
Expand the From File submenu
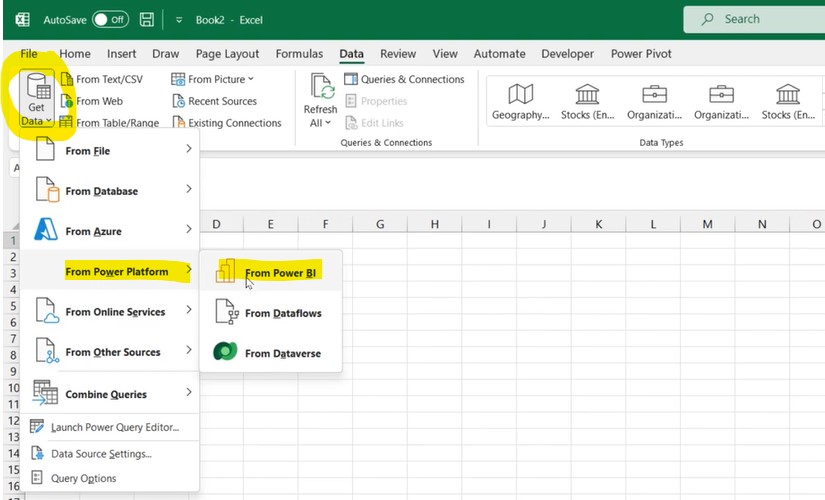coord(110,151)
